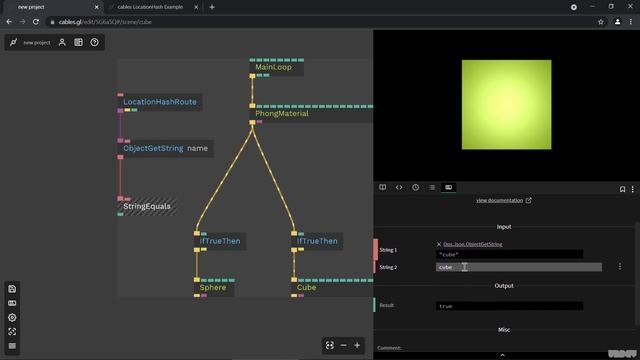Click the save patch icon in left sidebar
640x360 pixels.
[12, 289]
